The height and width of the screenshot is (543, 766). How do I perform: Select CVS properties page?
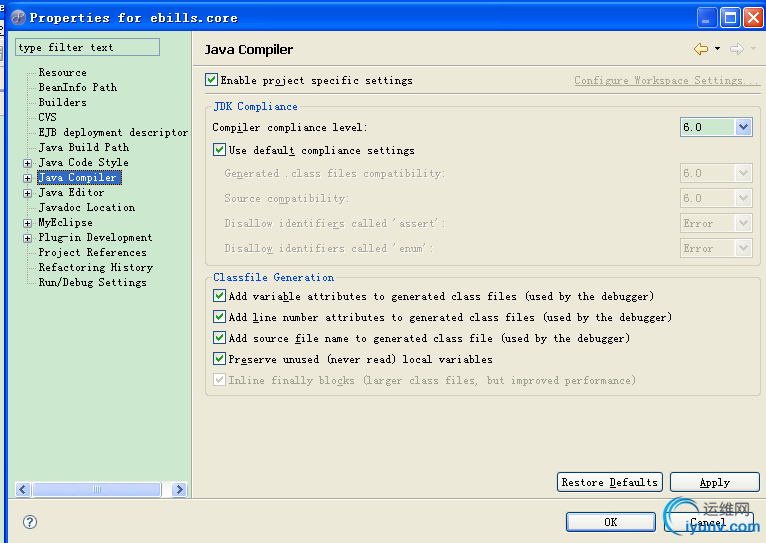[x=47, y=117]
